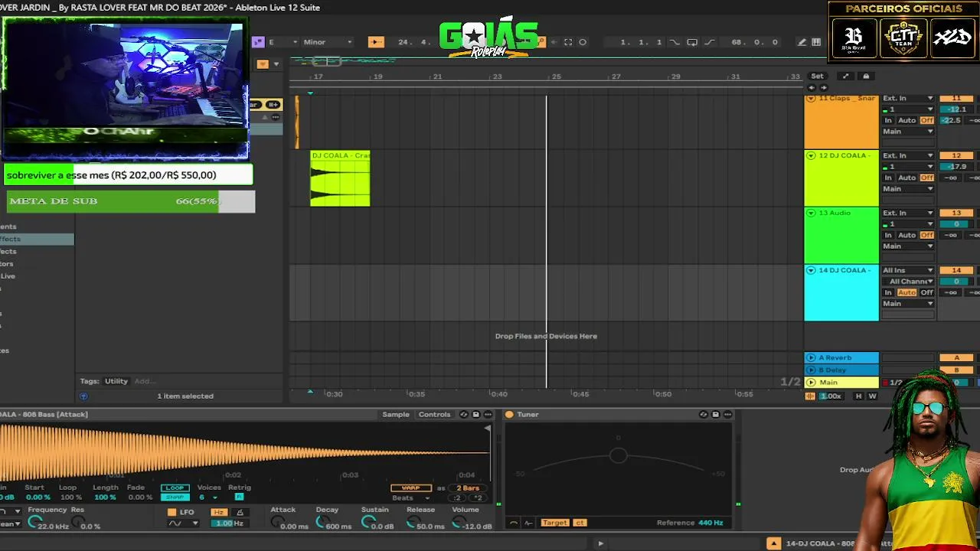This screenshot has width=980, height=551.
Task: Open Simpler's more options icon
Action: click(x=488, y=414)
